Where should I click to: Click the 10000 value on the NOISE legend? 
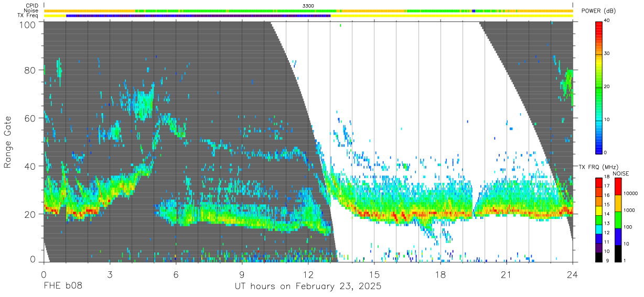[x=631, y=193]
